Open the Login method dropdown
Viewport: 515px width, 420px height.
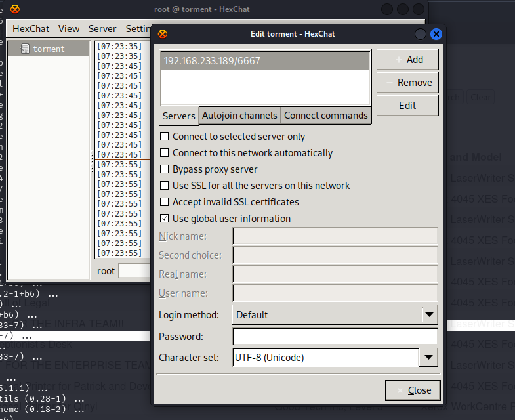[x=335, y=315]
